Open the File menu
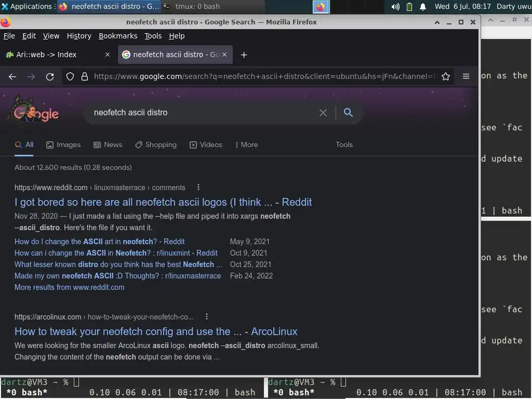 click(9, 36)
